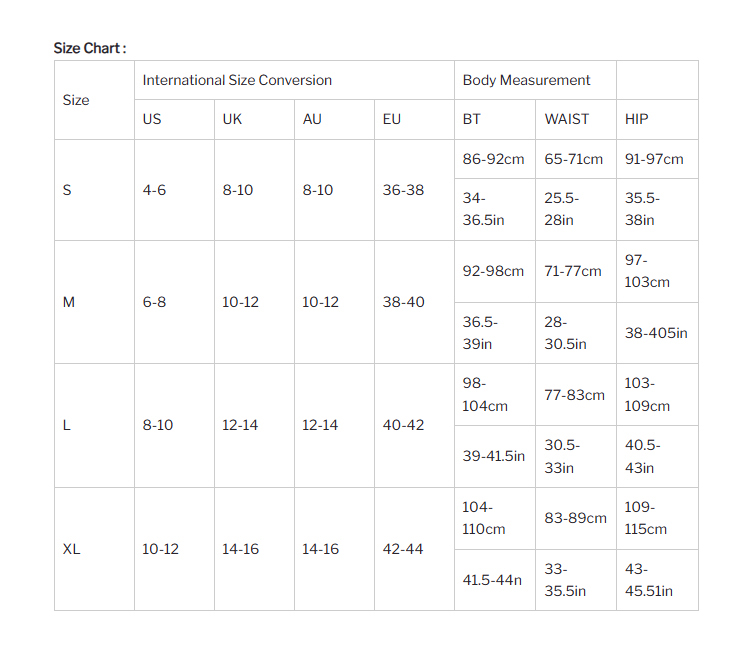Screen dimensions: 750x658
Task: Click the 'Size Chart :' heading
Action: 90,48
